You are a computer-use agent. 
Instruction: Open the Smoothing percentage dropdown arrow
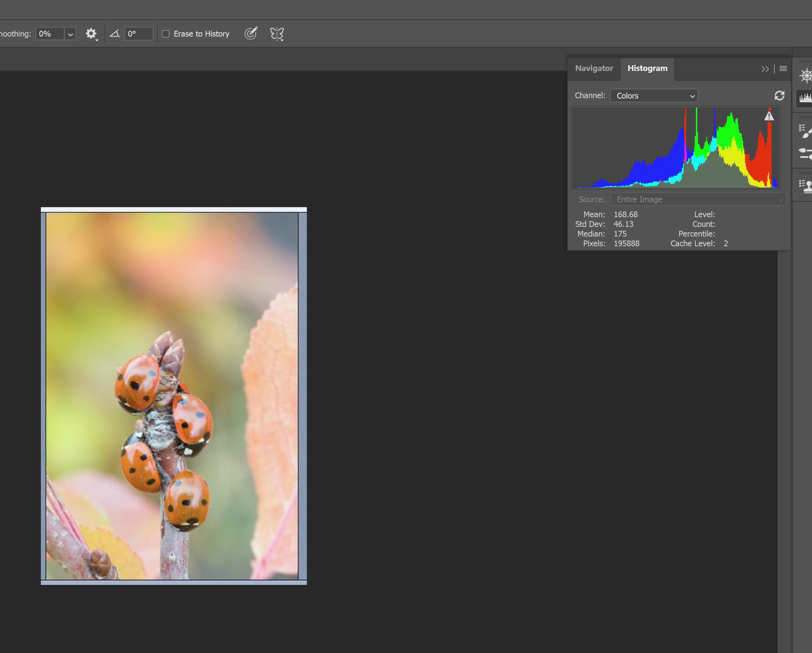point(70,34)
